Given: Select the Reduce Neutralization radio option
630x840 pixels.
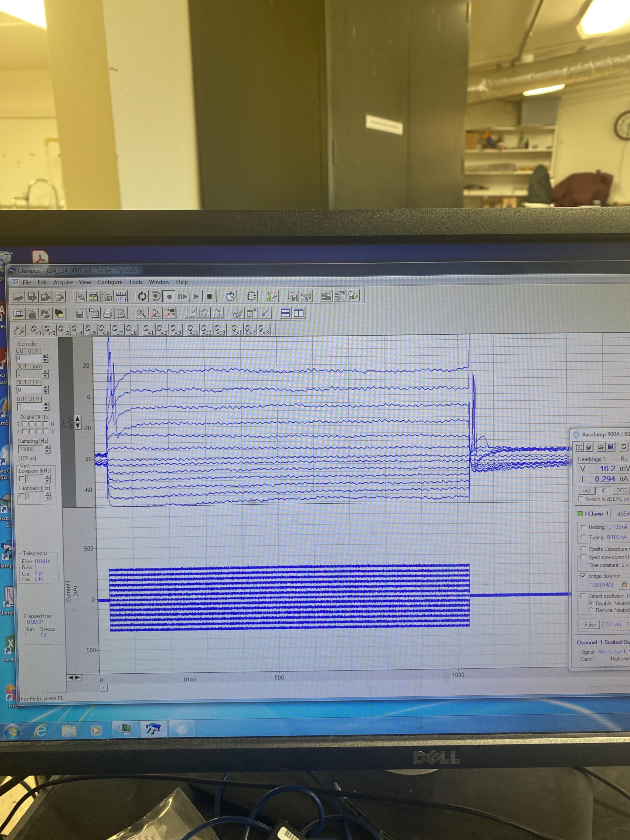Looking at the screenshot, I should [x=591, y=610].
